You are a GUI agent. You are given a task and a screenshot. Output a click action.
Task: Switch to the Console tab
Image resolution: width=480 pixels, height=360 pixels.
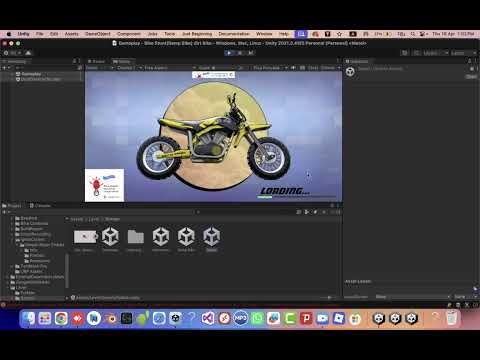41,206
